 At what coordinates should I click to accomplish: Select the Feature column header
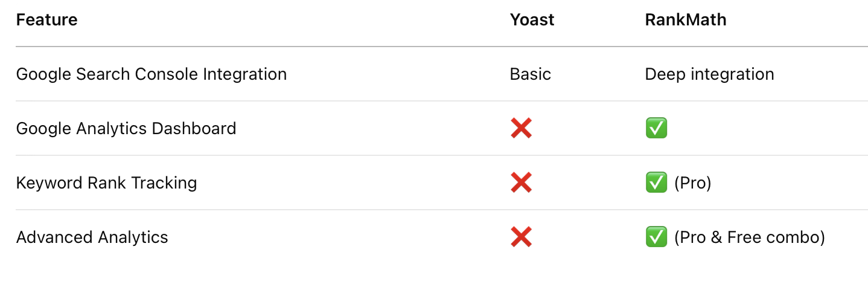tap(47, 20)
